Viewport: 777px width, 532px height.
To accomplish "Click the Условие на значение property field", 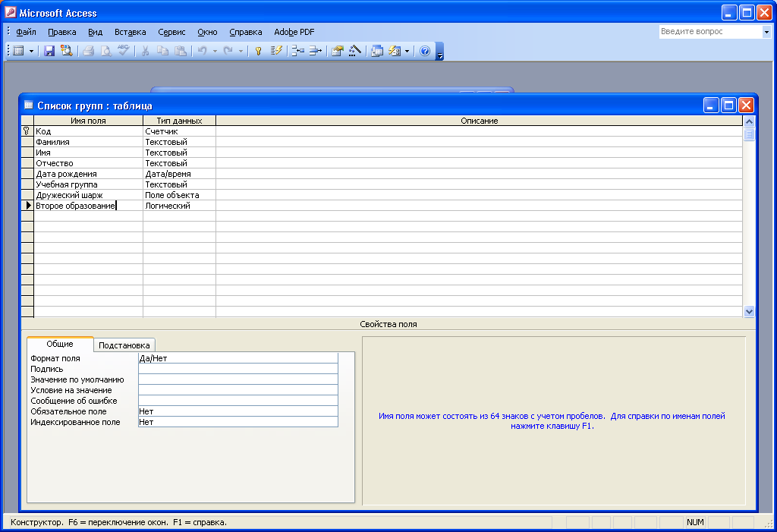I will (238, 390).
